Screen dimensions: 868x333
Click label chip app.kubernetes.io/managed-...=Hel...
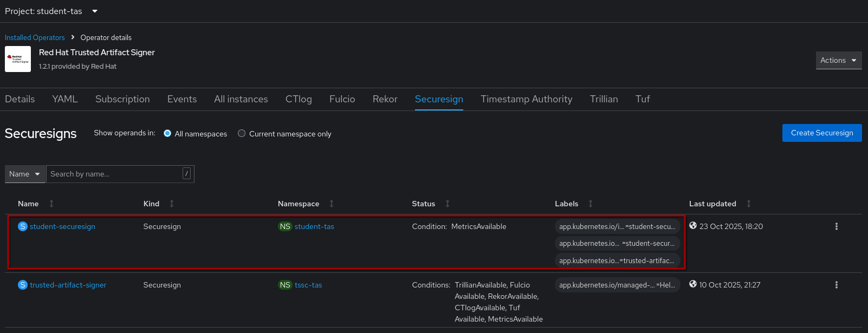[617, 285]
